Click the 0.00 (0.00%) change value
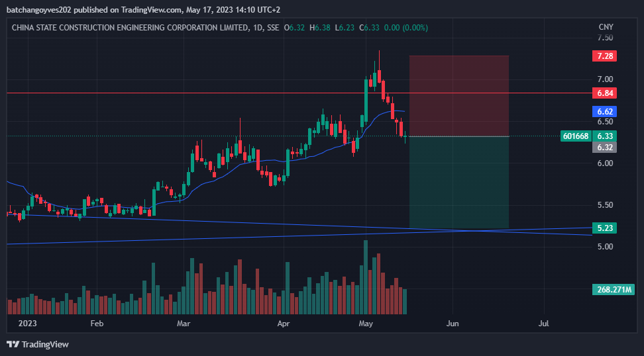Viewport: 644px width, 356px height. (405, 28)
